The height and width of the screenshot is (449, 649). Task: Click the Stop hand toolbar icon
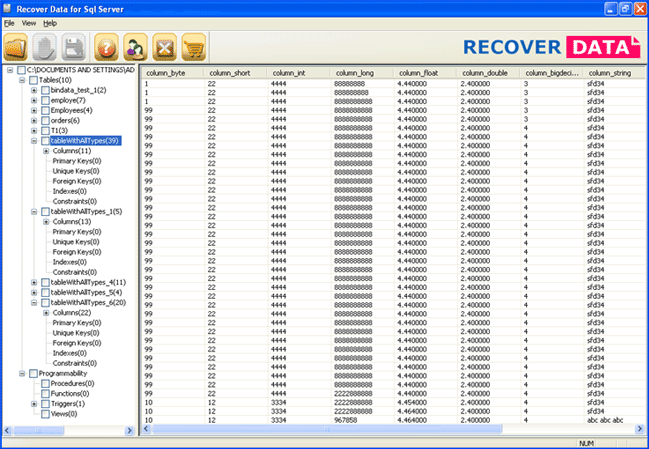44,47
